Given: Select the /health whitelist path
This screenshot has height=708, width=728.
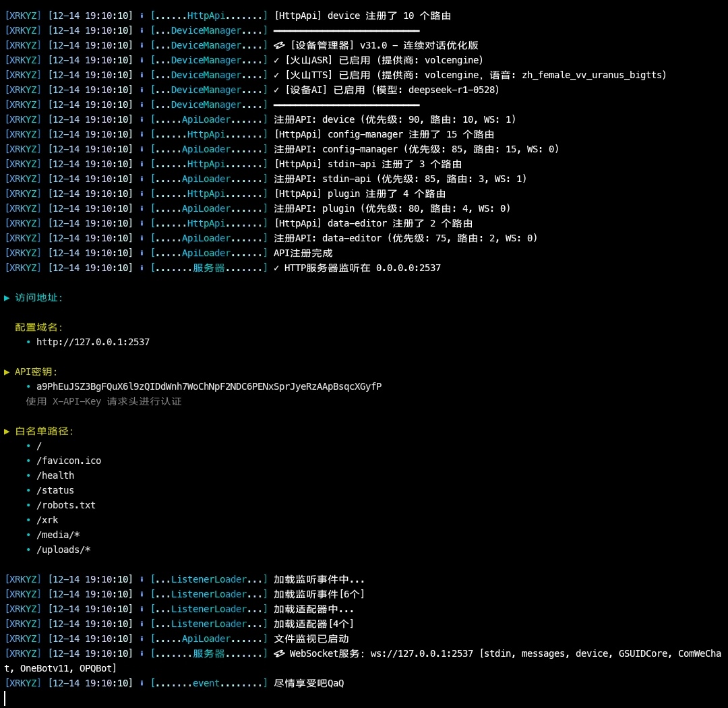Looking at the screenshot, I should [55, 475].
